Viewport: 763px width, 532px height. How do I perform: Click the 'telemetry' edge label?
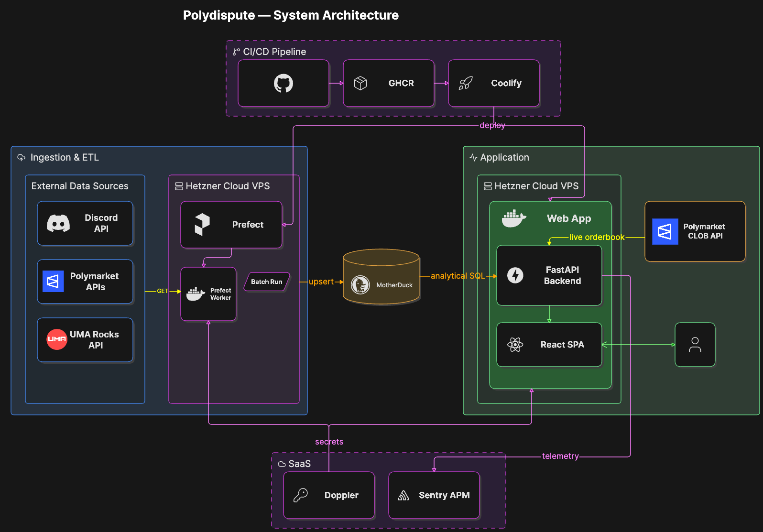(x=560, y=456)
